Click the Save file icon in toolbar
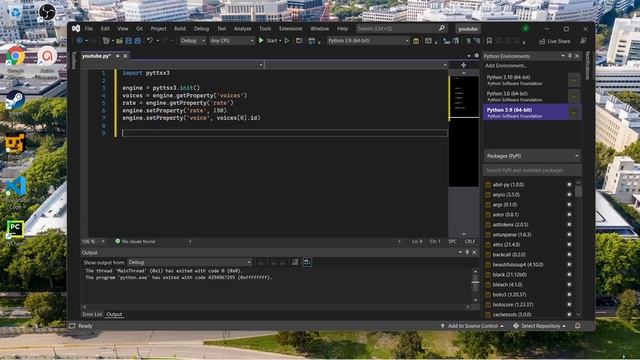This screenshot has width=640, height=360. tap(129, 41)
